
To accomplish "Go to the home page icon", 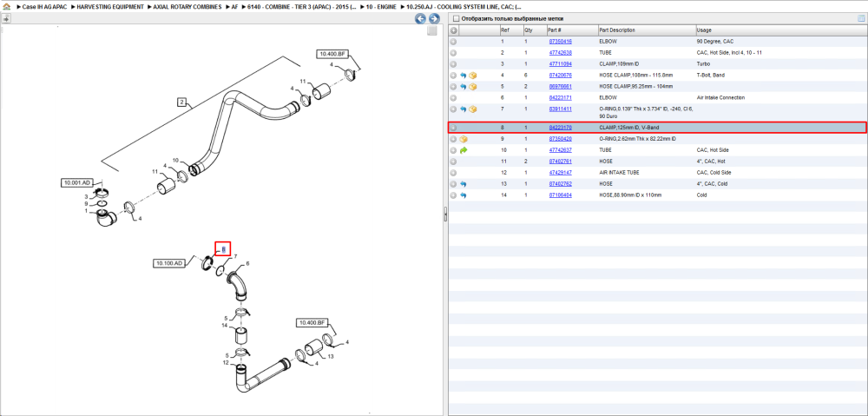I will [7, 7].
